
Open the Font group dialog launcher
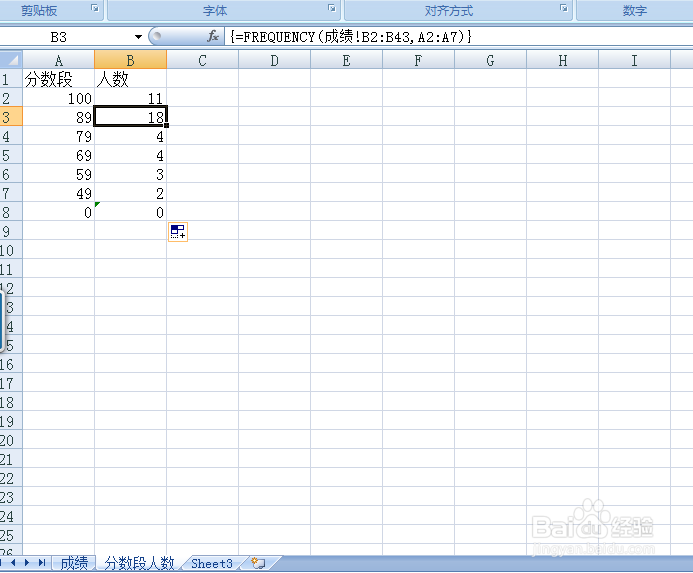(331, 8)
